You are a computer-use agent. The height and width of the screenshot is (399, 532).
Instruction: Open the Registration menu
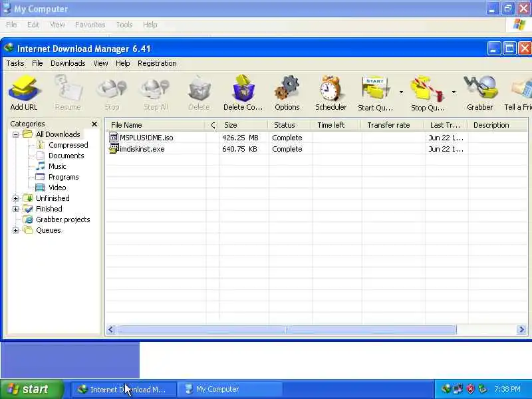click(157, 63)
